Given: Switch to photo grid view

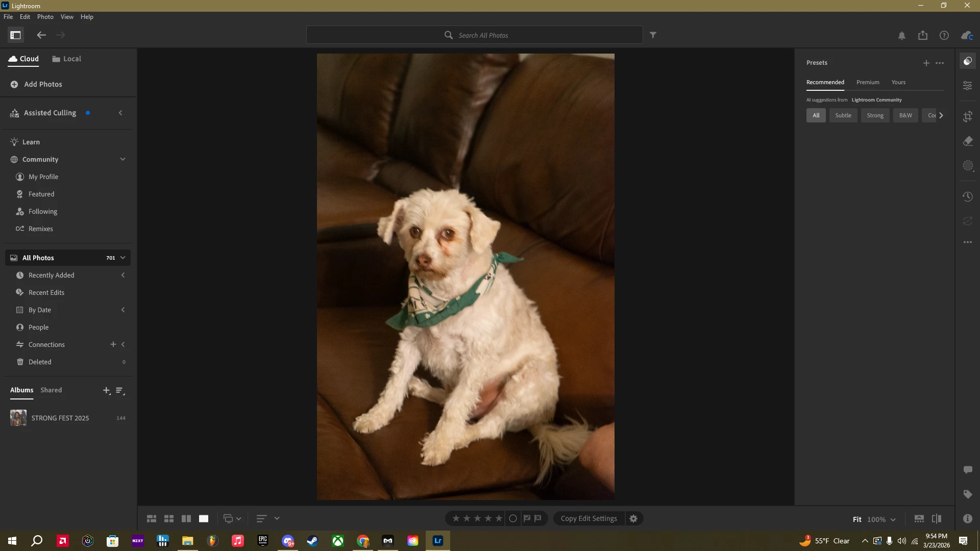Looking at the screenshot, I should (152, 518).
